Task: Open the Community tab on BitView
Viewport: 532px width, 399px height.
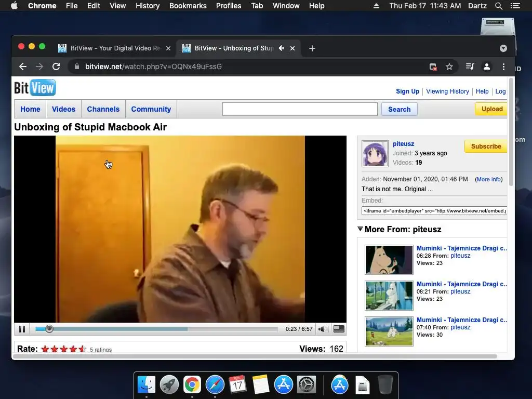Action: click(151, 109)
